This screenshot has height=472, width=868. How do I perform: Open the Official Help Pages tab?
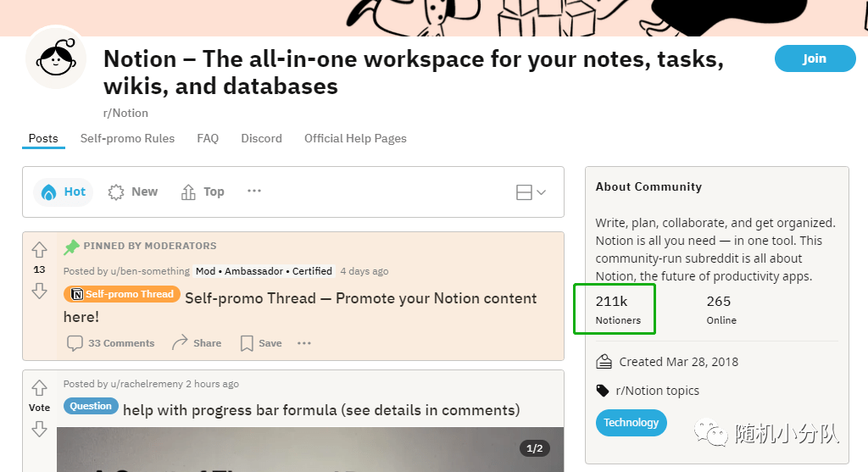tap(355, 138)
